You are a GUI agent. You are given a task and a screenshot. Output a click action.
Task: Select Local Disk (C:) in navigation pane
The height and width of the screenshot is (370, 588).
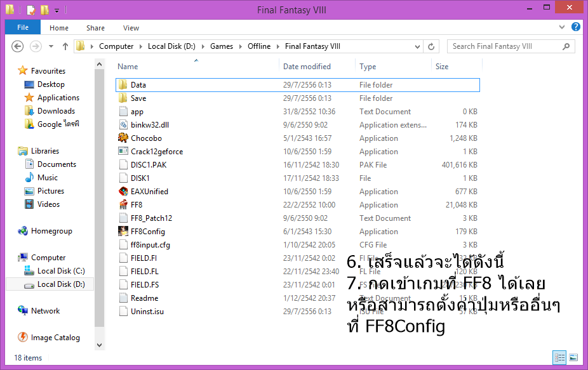click(x=55, y=270)
